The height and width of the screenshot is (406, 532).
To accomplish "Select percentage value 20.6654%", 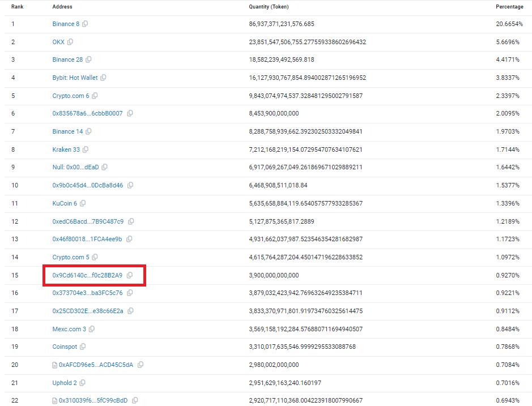I will click(509, 24).
